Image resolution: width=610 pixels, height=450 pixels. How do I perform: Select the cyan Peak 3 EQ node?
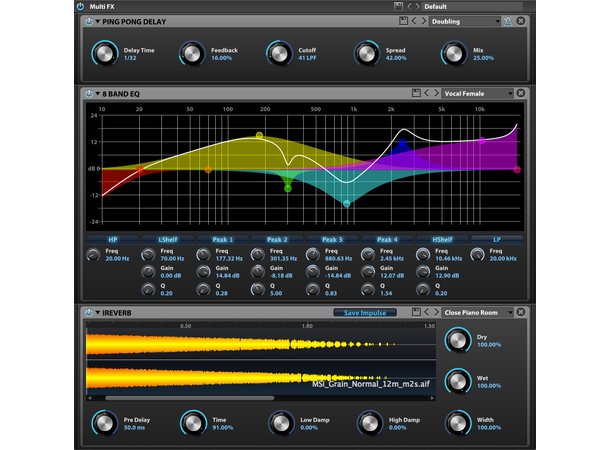(x=347, y=203)
